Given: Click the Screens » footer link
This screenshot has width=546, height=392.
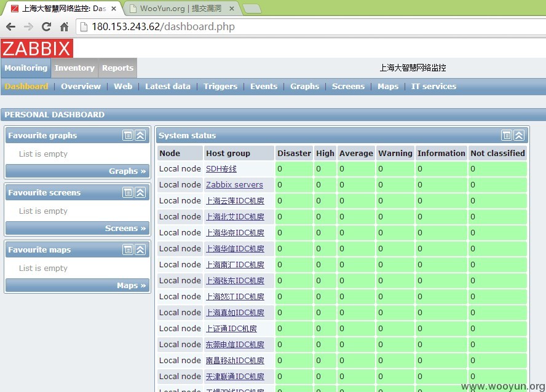Looking at the screenshot, I should click(x=125, y=228).
